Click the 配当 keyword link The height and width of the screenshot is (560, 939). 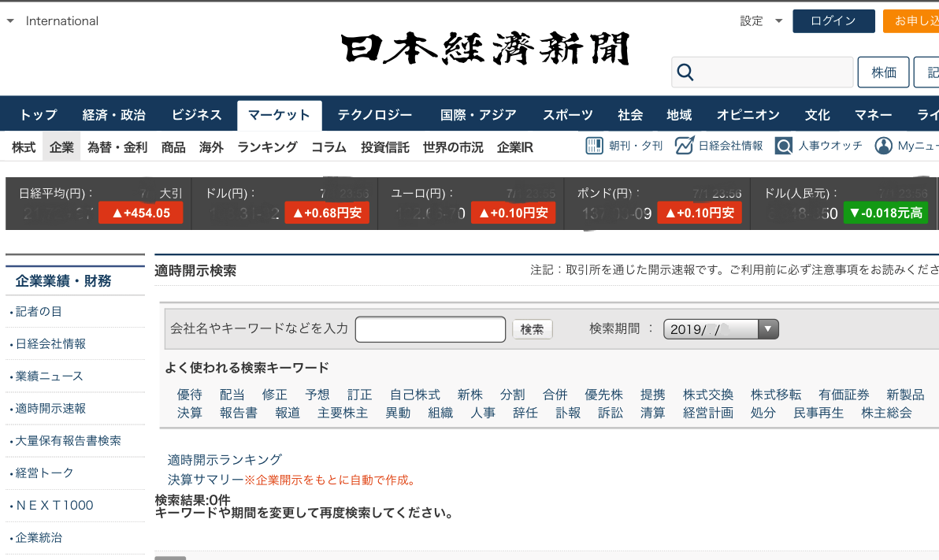(232, 395)
